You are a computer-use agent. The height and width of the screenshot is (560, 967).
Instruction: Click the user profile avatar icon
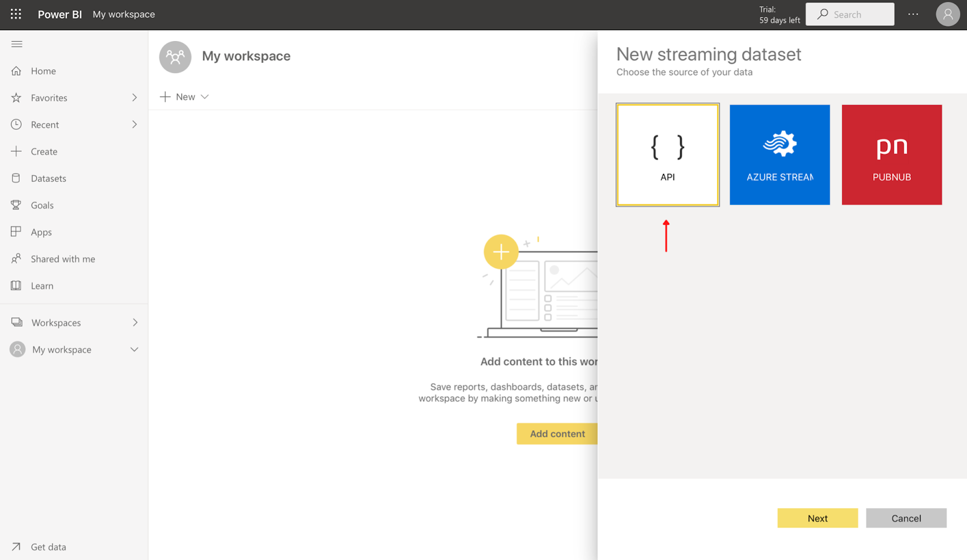point(947,14)
